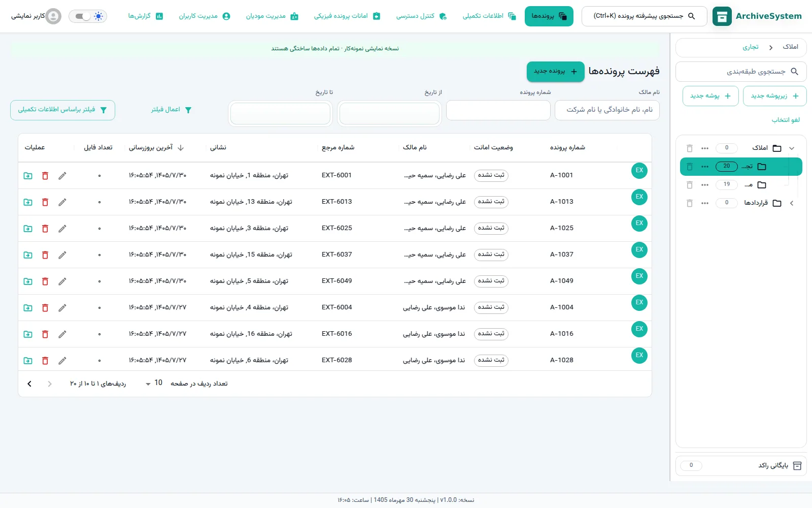Click the move-to-folder icon in row A-1004
Viewport: 812px width, 508px height.
[x=28, y=308]
